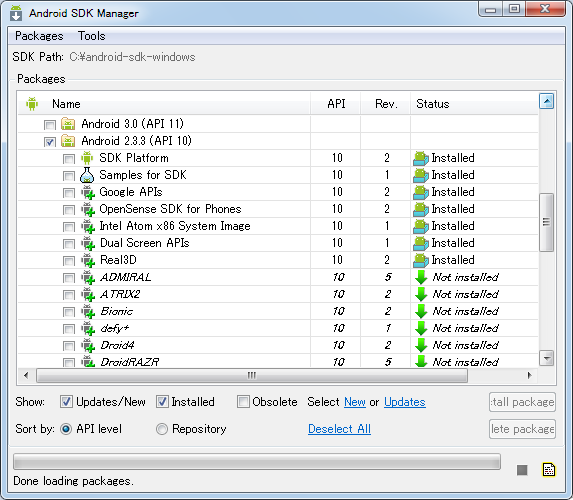The width and height of the screenshot is (573, 500).
Task: Click the SDK Path C:¥android-sdk-windows text
Action: (x=132, y=57)
